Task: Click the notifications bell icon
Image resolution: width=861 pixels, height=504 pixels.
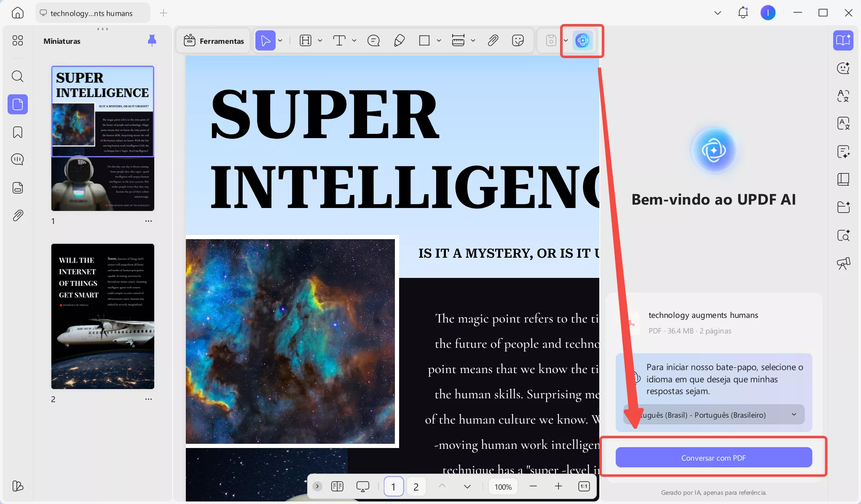Action: pyautogui.click(x=743, y=13)
